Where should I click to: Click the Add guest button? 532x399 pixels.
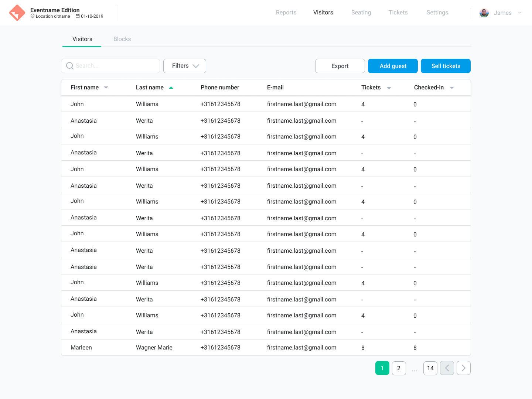tap(393, 66)
